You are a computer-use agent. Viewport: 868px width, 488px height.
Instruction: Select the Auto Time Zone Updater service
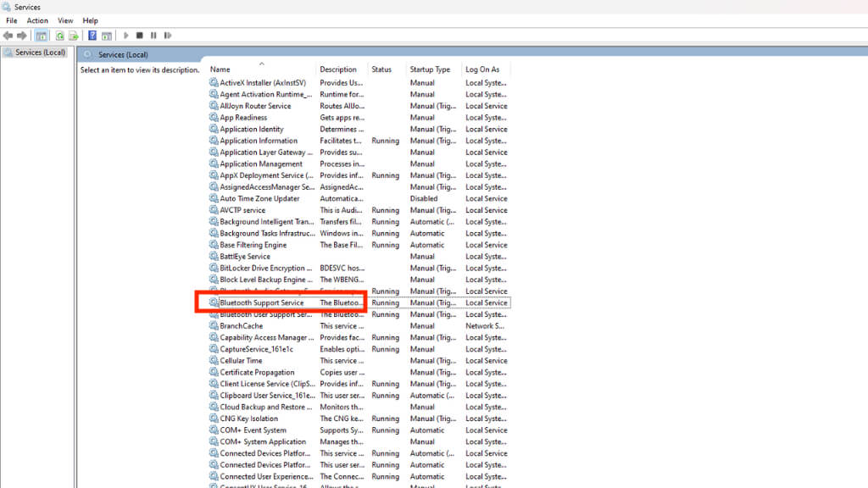point(359,198)
